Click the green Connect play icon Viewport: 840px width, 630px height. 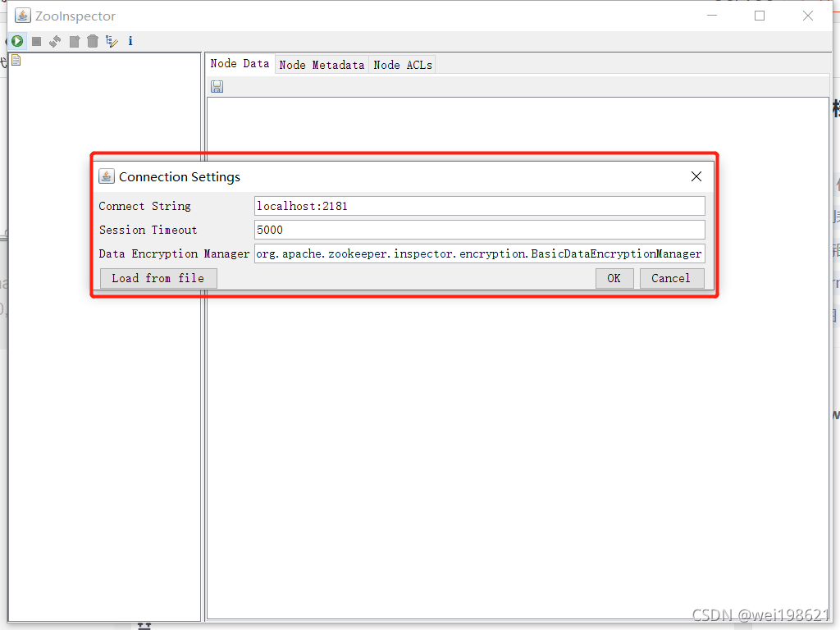point(17,41)
